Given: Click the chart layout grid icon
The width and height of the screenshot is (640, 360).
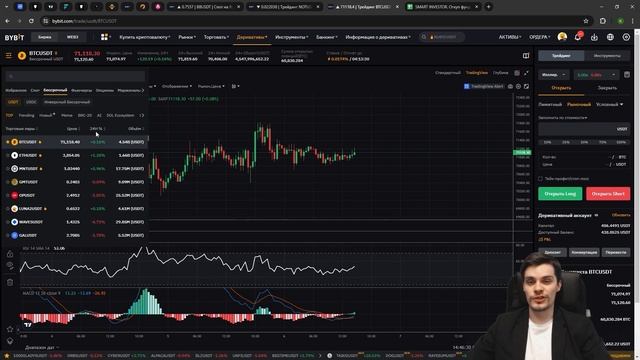Looking at the screenshot, I should coord(517,73).
